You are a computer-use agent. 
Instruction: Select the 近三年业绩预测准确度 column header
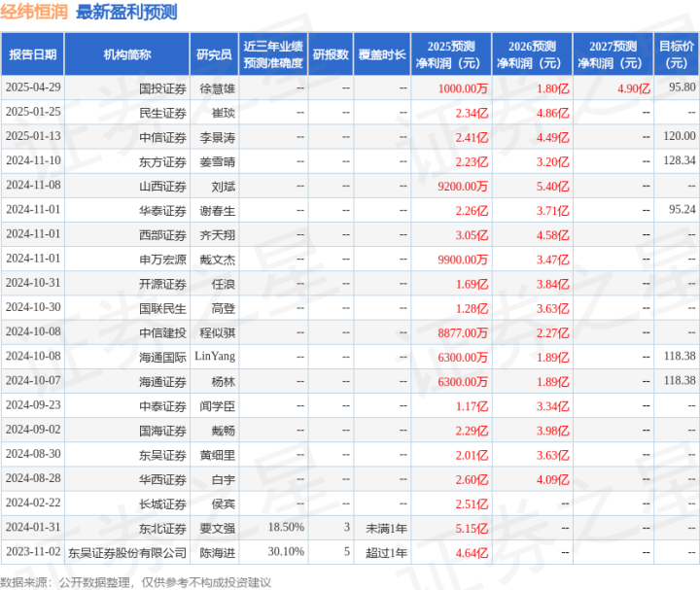click(x=273, y=54)
